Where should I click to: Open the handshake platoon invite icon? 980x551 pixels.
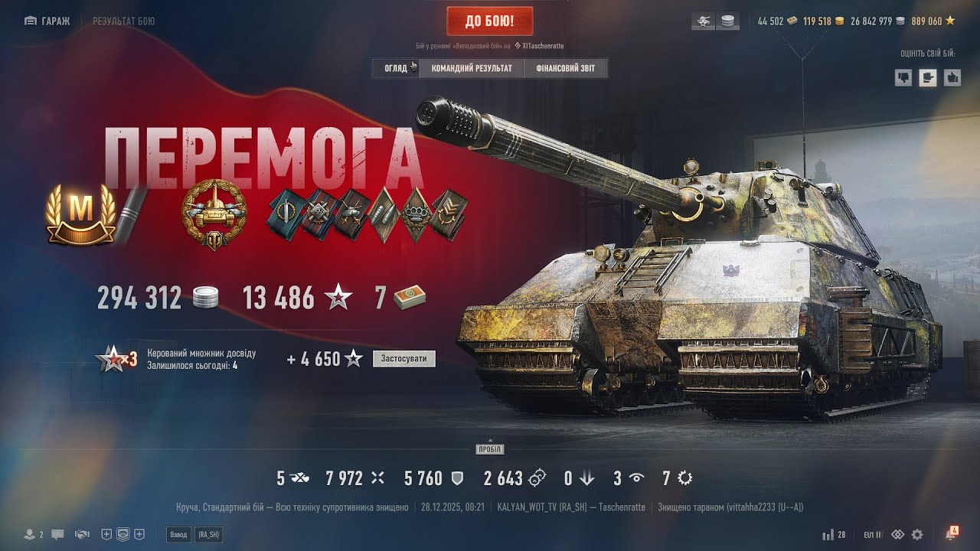tap(83, 534)
